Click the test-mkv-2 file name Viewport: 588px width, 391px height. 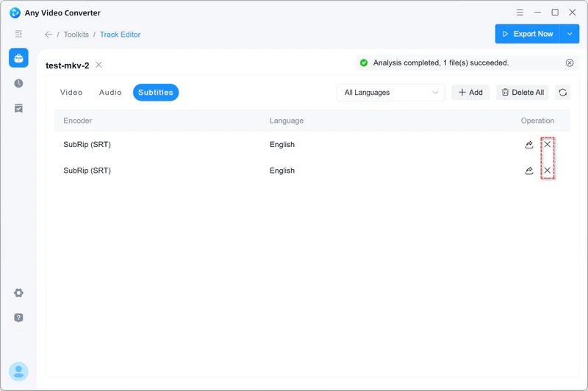68,65
